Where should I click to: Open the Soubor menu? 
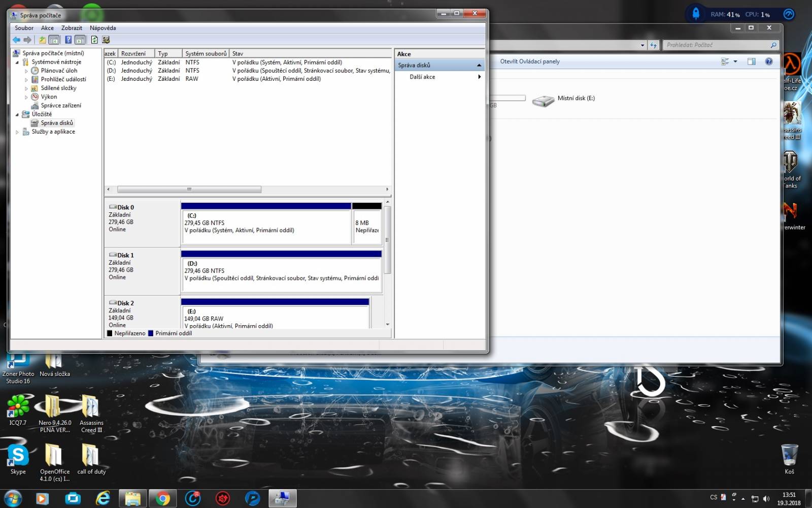pos(24,28)
